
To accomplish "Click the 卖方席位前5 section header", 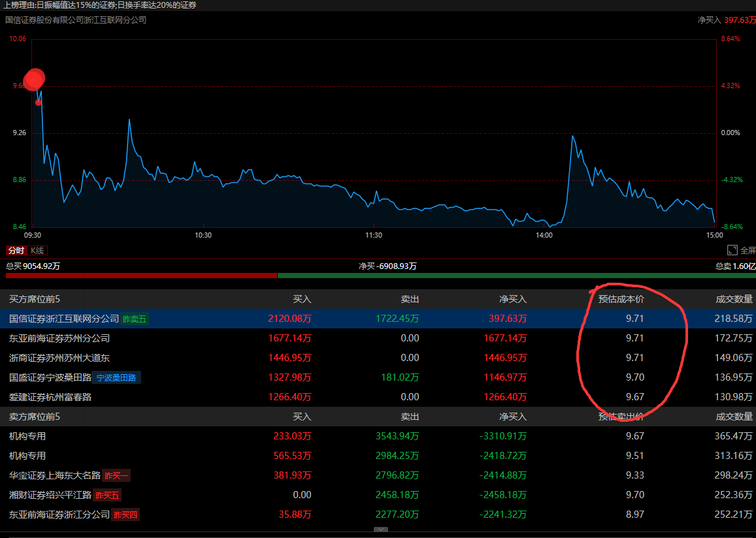I will [35, 417].
